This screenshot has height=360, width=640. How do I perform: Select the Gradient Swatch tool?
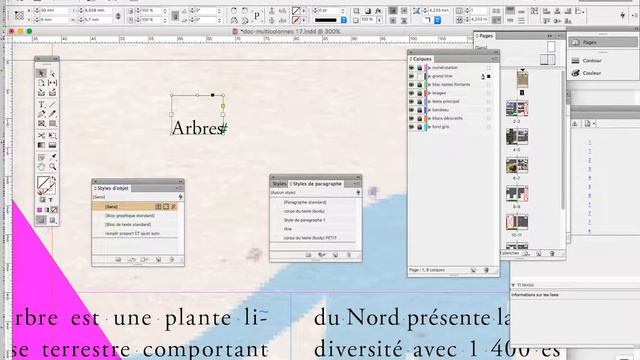pos(41,145)
